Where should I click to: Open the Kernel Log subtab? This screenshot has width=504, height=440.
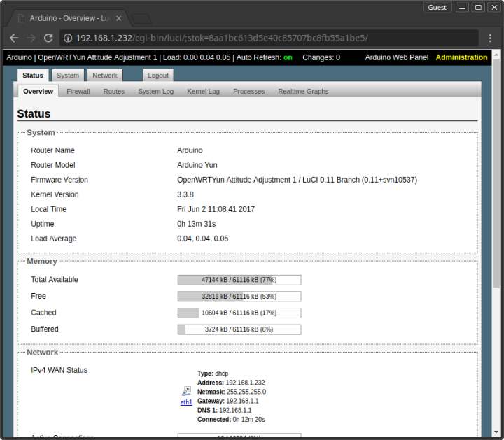203,91
